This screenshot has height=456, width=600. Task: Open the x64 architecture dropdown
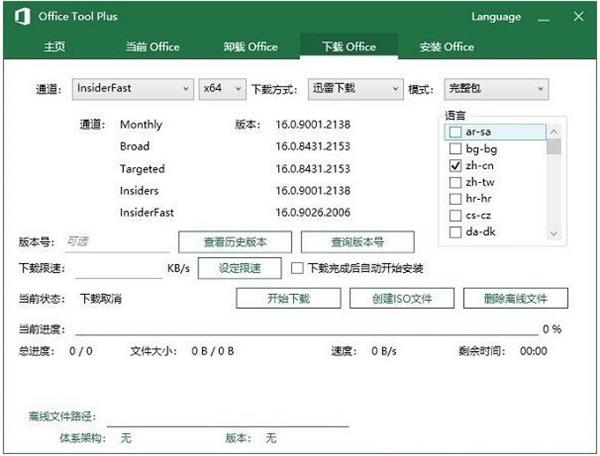click(222, 89)
